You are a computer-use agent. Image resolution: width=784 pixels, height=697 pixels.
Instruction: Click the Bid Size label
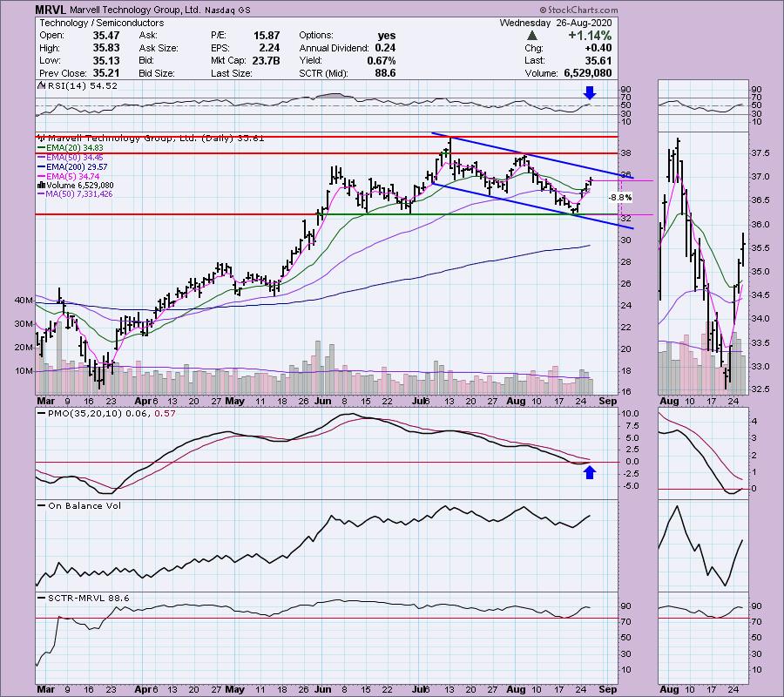click(157, 73)
